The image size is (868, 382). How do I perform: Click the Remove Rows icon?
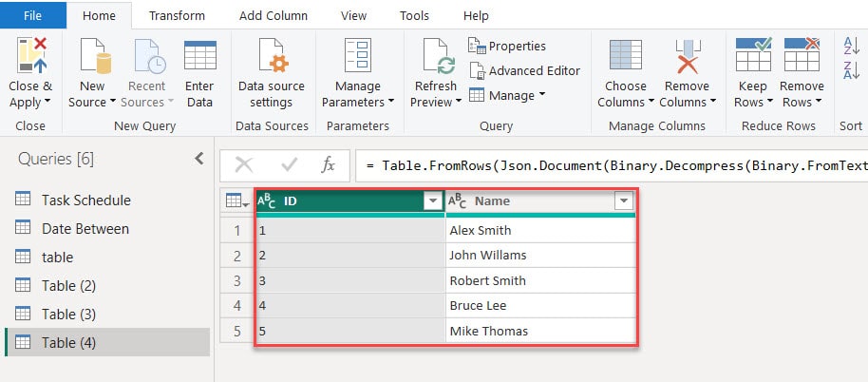(x=802, y=54)
